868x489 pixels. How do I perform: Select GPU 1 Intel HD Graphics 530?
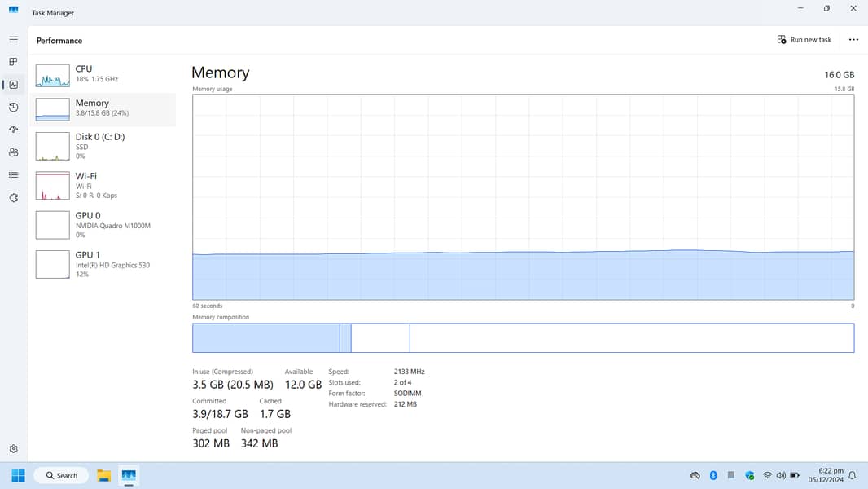tap(104, 264)
